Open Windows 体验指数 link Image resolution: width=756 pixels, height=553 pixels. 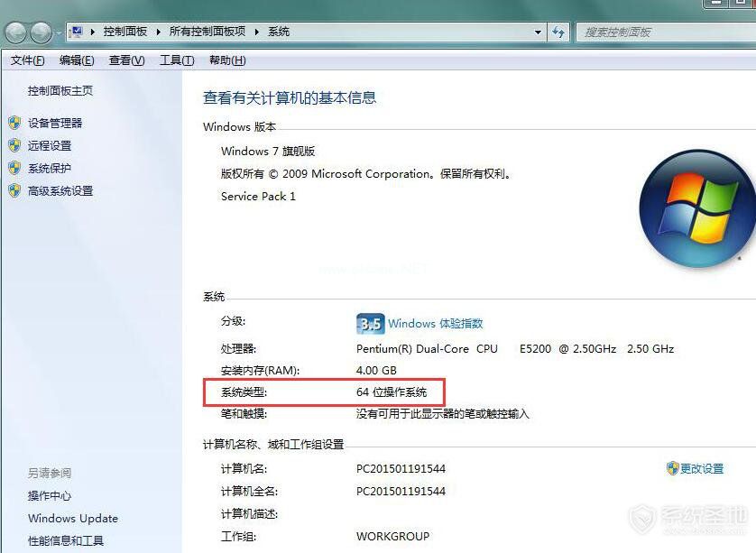436,324
